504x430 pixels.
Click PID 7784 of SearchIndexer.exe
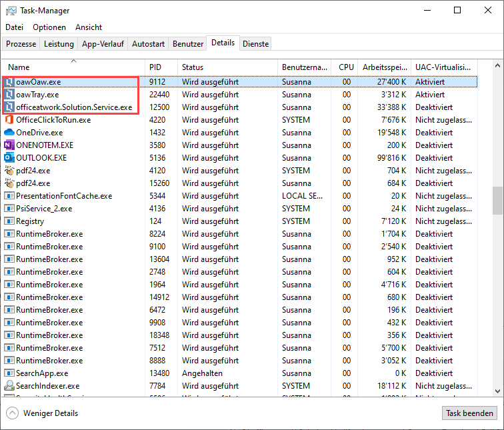point(157,385)
